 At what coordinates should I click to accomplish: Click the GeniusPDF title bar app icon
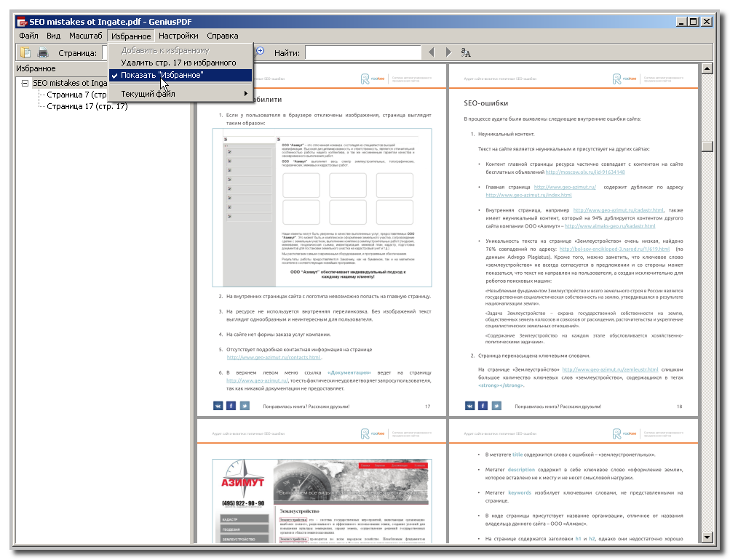[x=21, y=22]
